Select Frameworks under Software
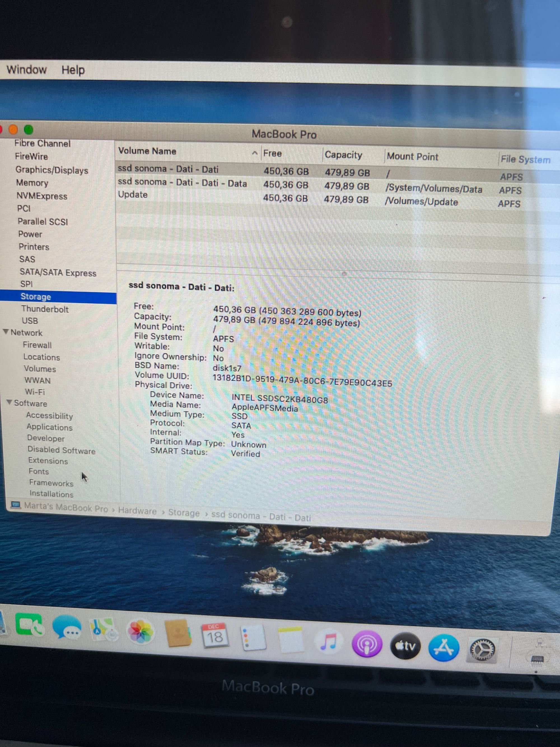 (x=51, y=483)
